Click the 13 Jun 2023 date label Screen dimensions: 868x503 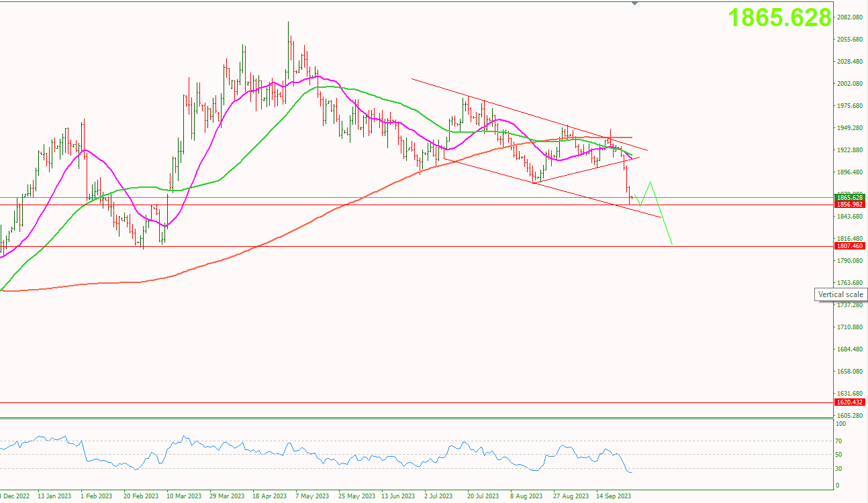coord(398,497)
